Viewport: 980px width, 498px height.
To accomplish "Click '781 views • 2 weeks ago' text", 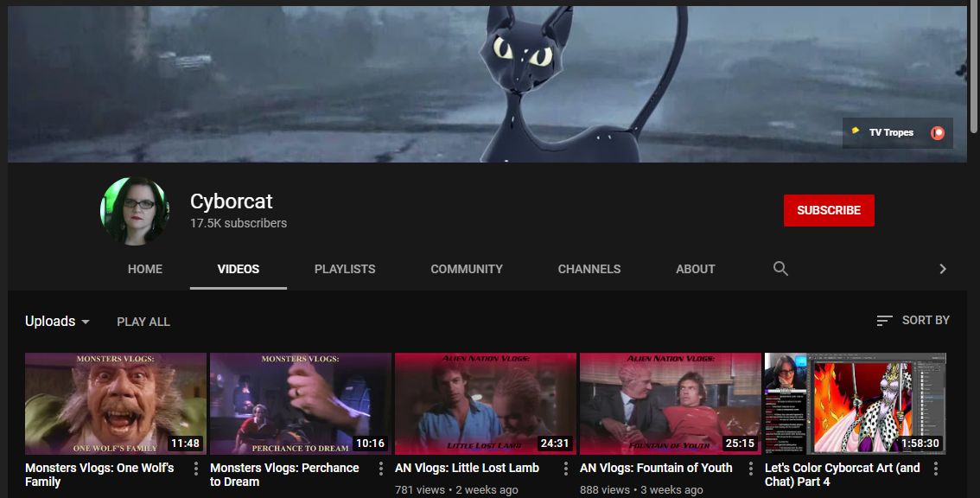I will pos(456,490).
